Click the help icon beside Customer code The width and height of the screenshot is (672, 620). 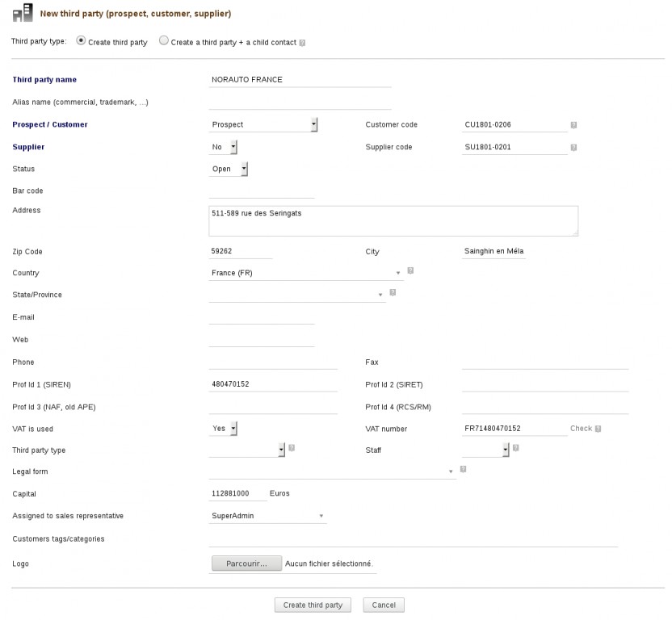pyautogui.click(x=573, y=125)
